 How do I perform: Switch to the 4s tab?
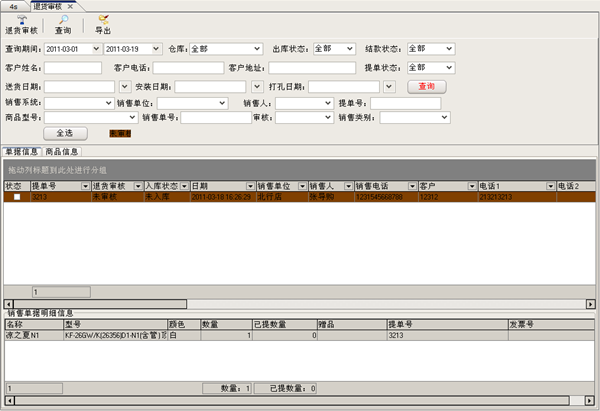click(14, 6)
